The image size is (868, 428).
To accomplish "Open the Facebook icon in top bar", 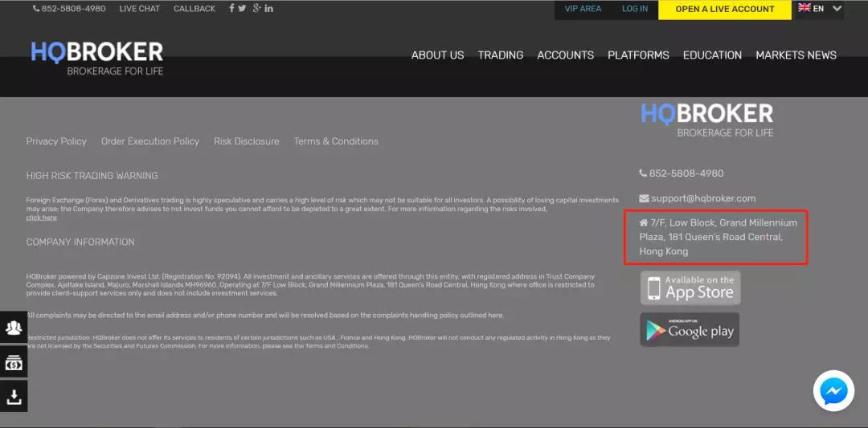I will [x=232, y=8].
